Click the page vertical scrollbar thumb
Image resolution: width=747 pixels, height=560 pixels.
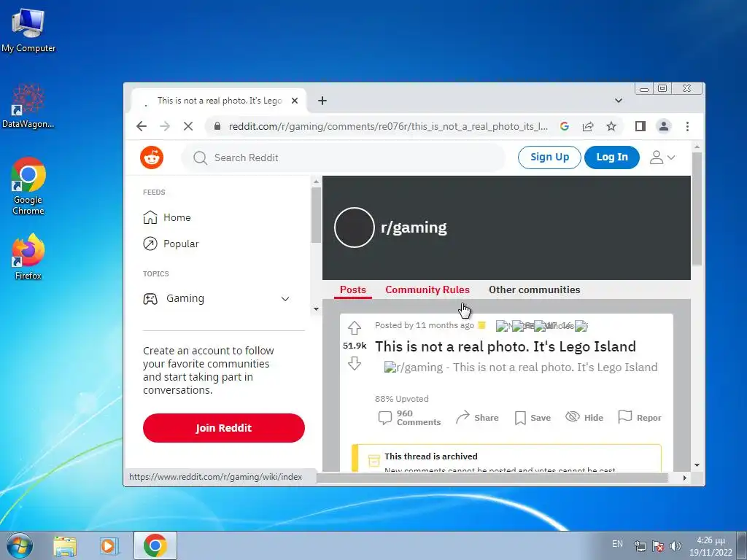pyautogui.click(x=697, y=209)
